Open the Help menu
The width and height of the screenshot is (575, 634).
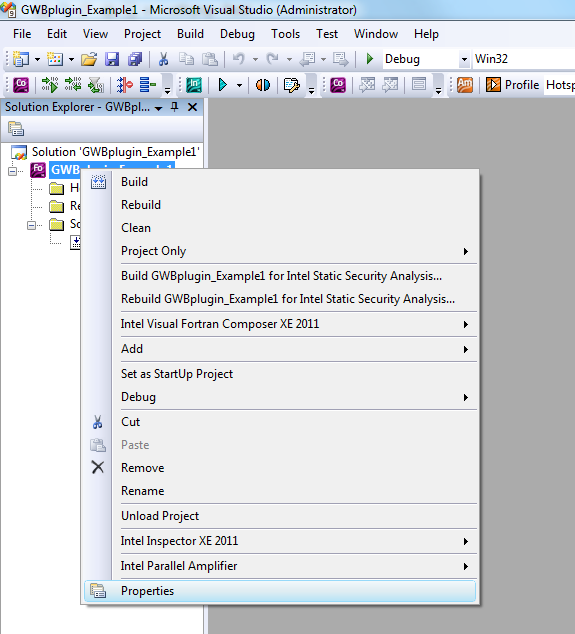coord(426,34)
